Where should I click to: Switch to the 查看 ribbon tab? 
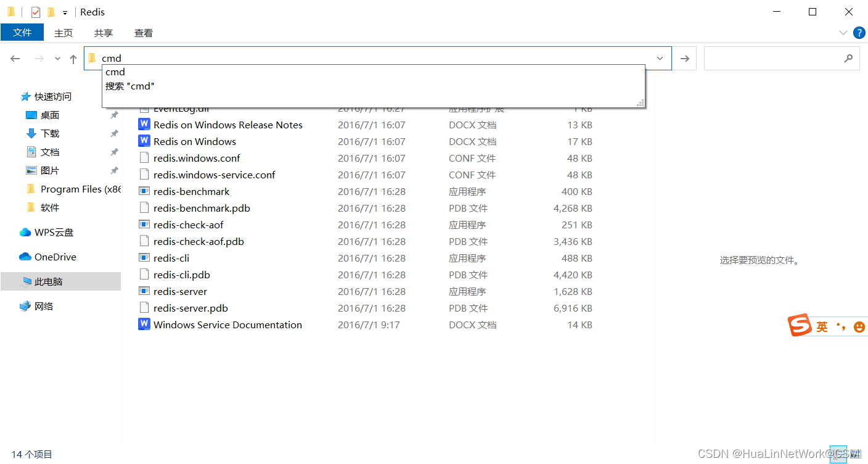pyautogui.click(x=144, y=33)
